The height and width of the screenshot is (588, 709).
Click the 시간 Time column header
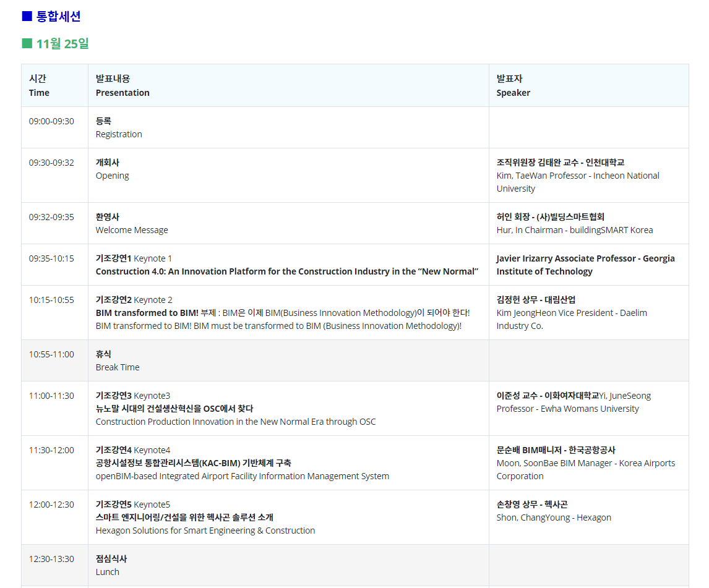(54, 85)
